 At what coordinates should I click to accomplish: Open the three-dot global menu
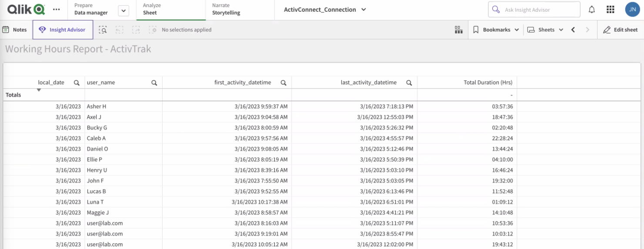point(57,9)
